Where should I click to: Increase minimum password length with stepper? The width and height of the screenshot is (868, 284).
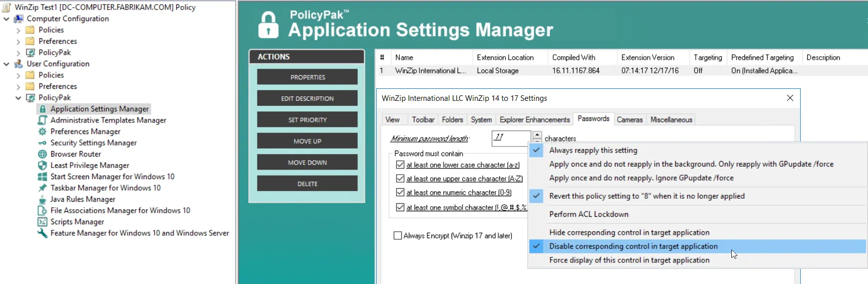[x=537, y=134]
